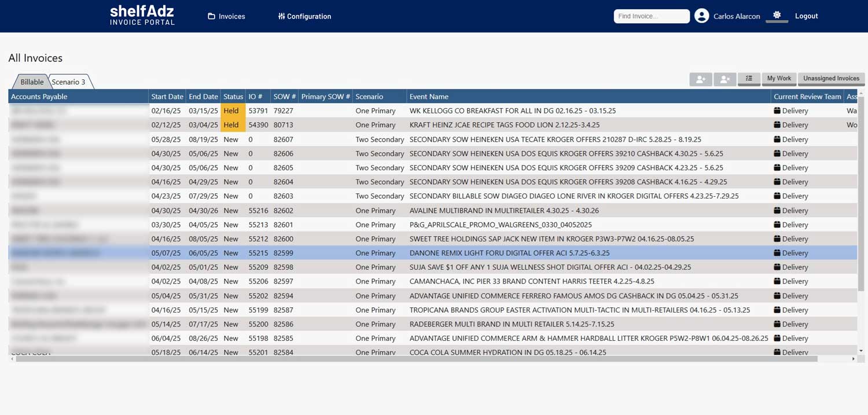Select Diageo Lone River Kroger event
This screenshot has width=868, height=415.
point(574,196)
